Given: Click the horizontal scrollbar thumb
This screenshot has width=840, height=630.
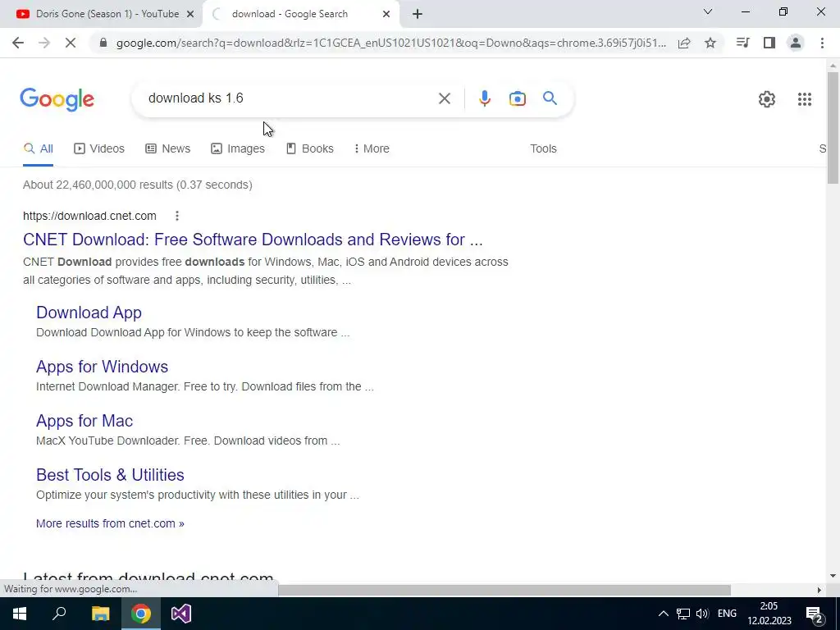Looking at the screenshot, I should click(504, 590).
